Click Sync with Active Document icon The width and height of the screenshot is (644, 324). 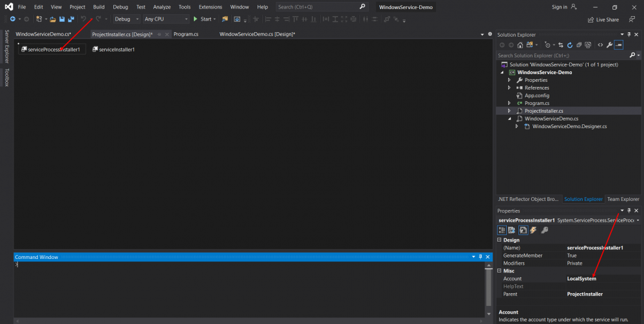(561, 45)
